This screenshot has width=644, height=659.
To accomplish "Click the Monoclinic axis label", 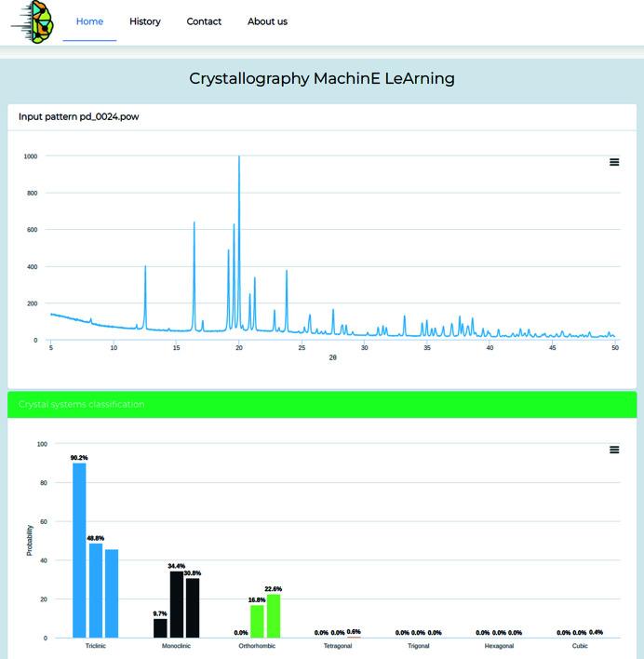I will coord(176,646).
